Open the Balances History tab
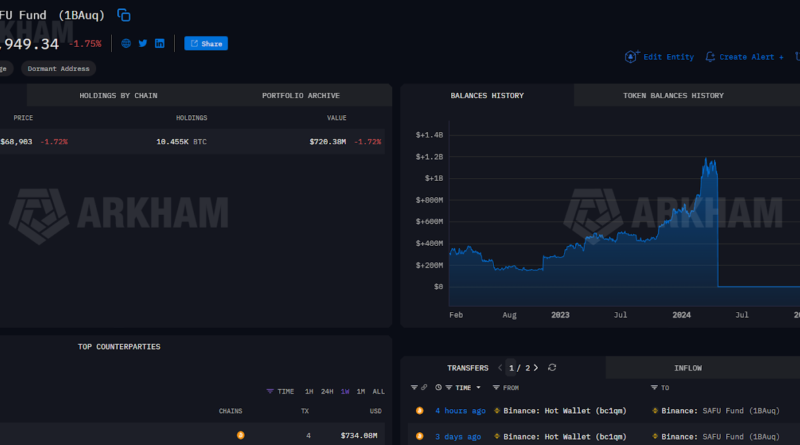Image resolution: width=800 pixels, height=445 pixels. 487,95
